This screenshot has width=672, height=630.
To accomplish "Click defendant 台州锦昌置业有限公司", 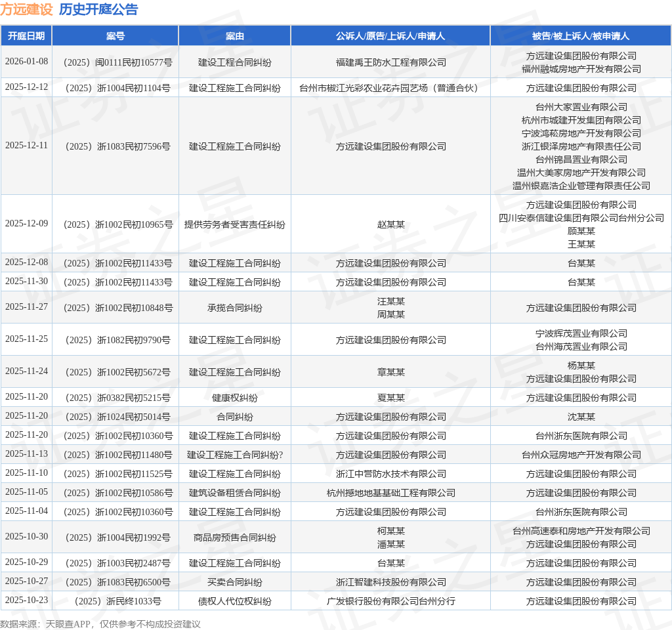I will point(581,159).
